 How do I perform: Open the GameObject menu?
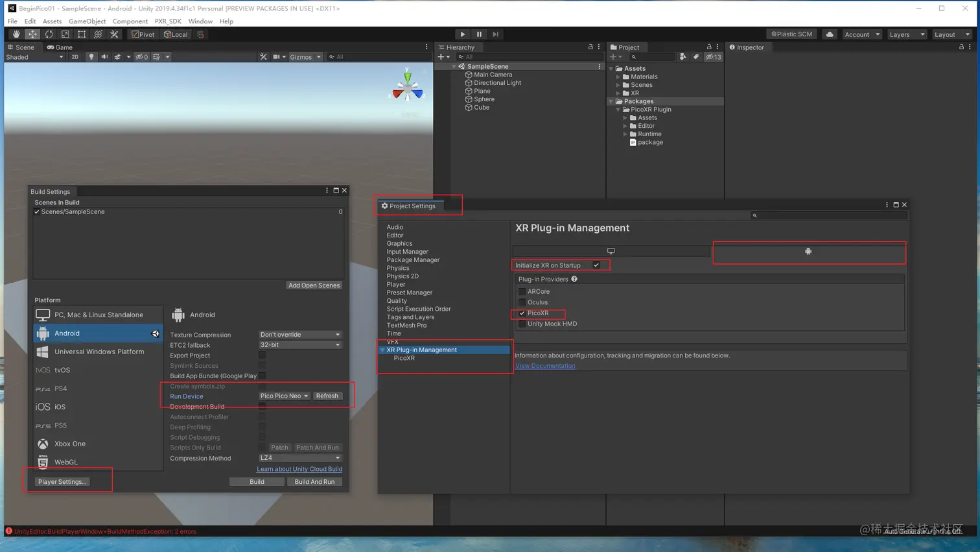87,21
